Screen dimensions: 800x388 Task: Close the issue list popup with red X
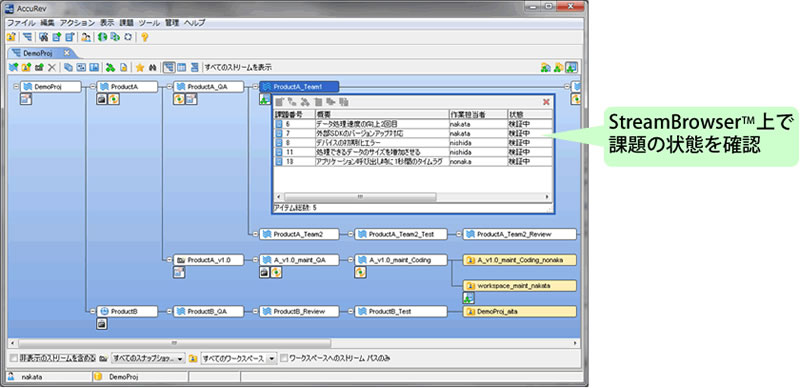pyautogui.click(x=546, y=102)
